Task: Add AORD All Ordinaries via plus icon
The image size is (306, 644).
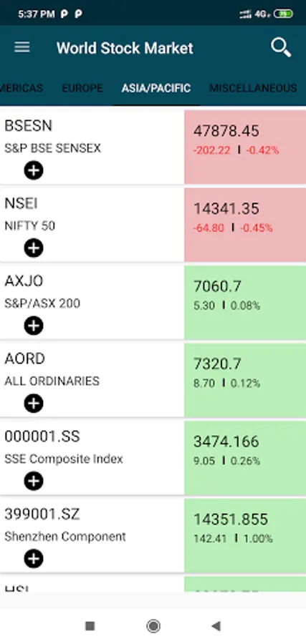Action: coord(34,404)
